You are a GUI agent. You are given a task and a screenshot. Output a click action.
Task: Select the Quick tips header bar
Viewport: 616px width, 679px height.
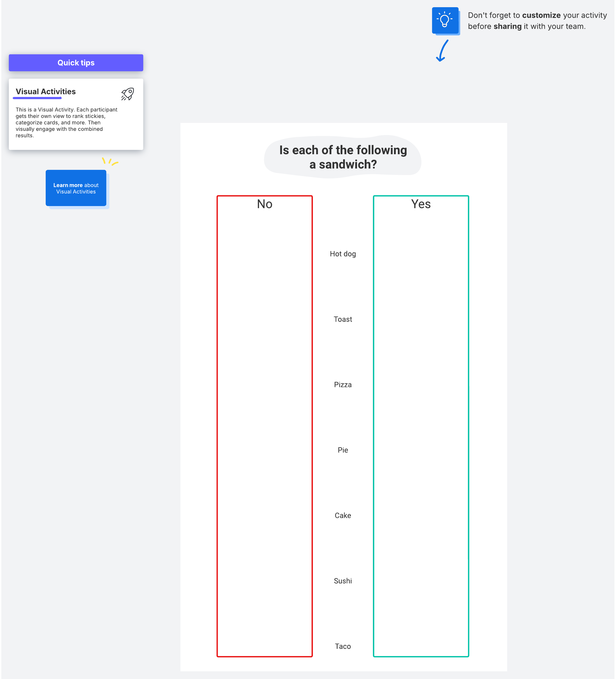[x=76, y=63]
